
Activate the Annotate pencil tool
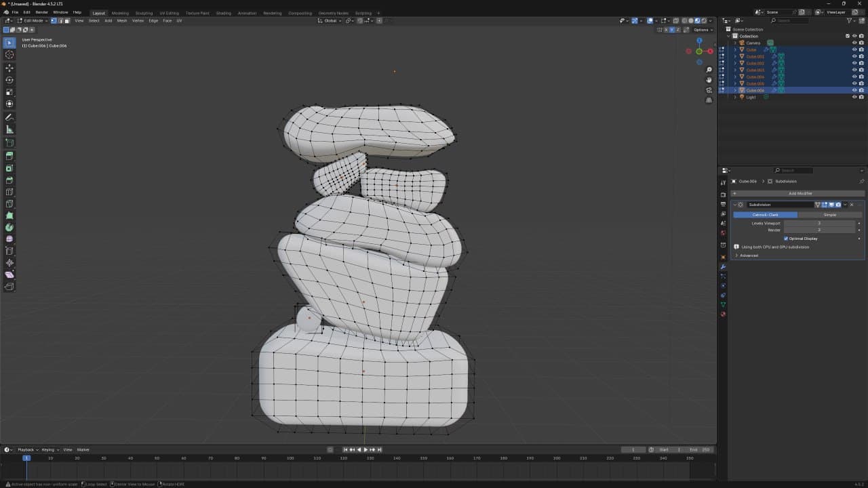point(9,117)
